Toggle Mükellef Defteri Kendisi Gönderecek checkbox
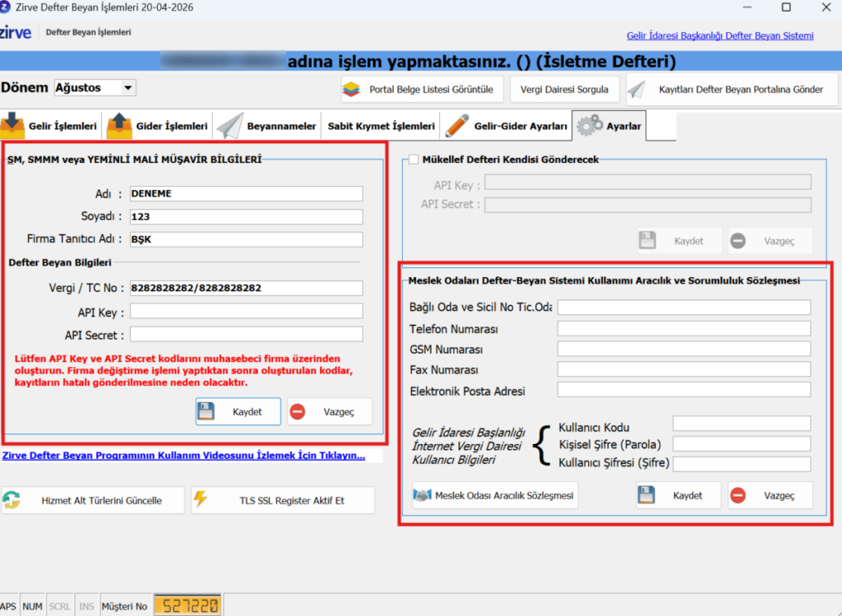842x616 pixels. (x=414, y=160)
